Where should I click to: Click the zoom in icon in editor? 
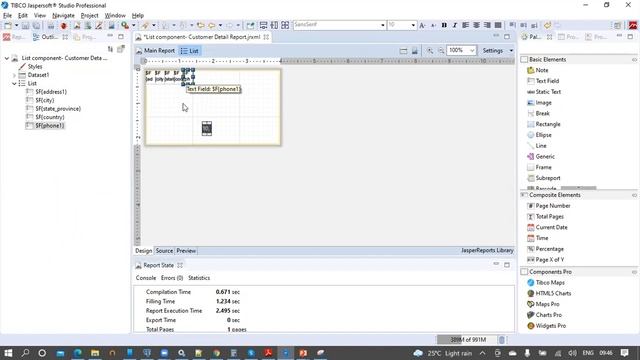tap(430, 51)
